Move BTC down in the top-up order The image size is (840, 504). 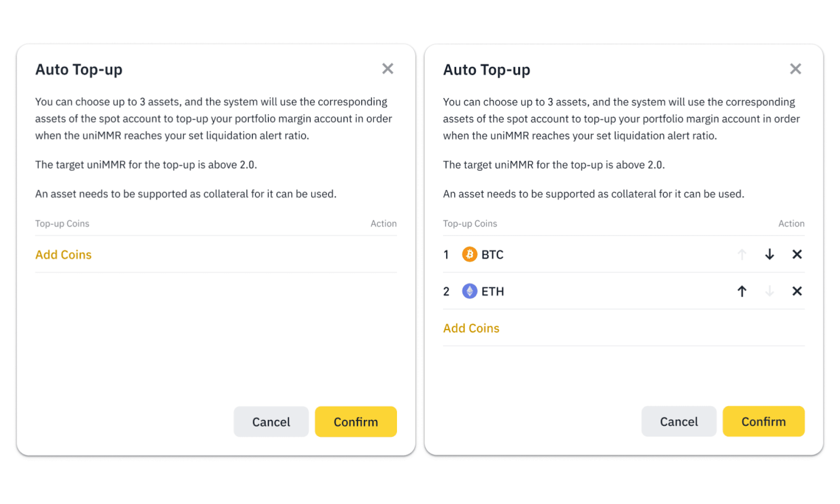[769, 255]
